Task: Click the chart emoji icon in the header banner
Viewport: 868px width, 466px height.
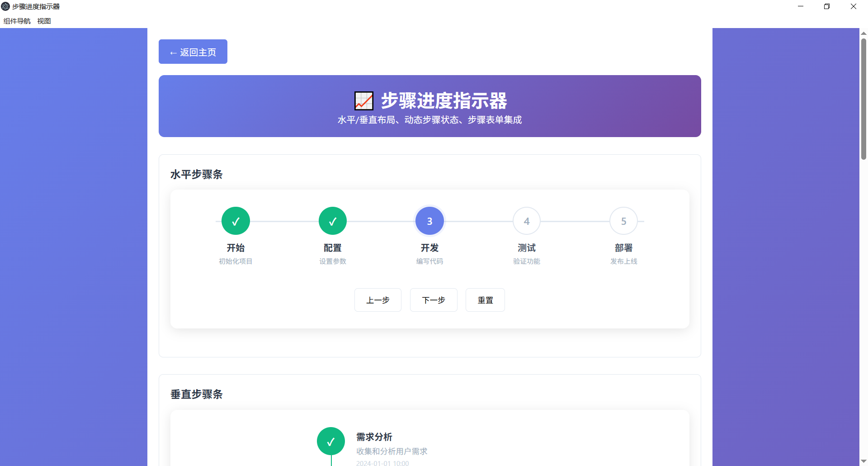Action: tap(364, 100)
